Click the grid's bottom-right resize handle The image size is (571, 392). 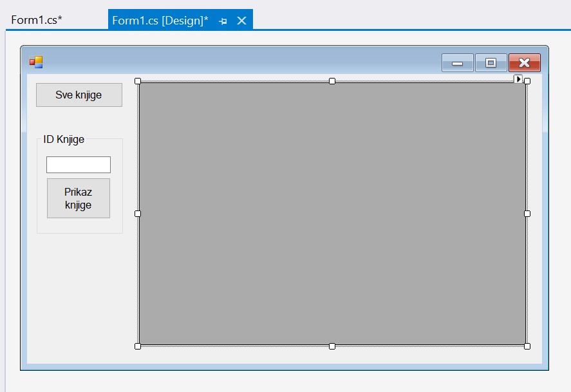pyautogui.click(x=527, y=346)
